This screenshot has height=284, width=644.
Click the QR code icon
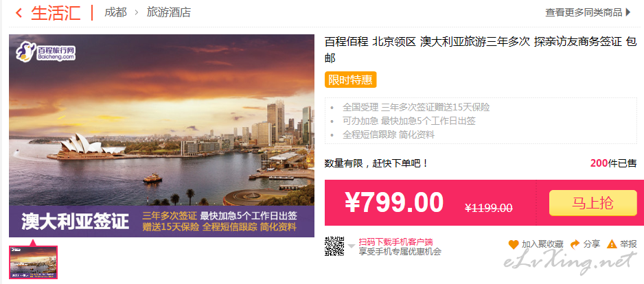click(334, 246)
